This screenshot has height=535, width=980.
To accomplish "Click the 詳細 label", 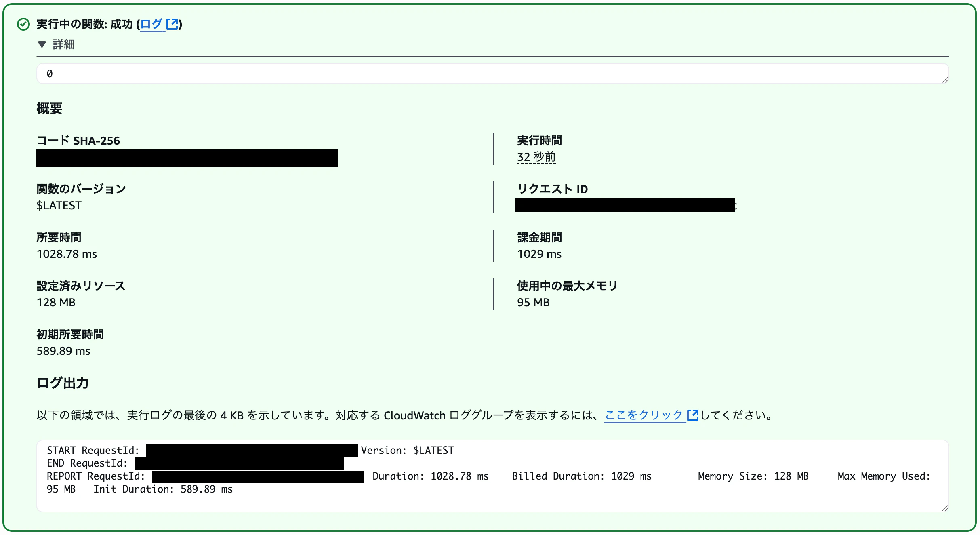I will coord(64,44).
